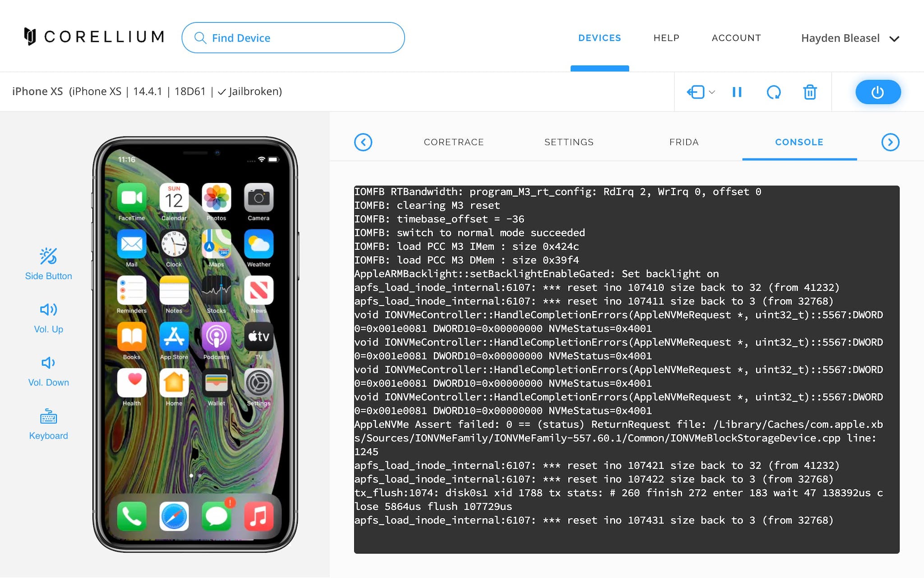Click the CONSOLE tab

pos(799,141)
